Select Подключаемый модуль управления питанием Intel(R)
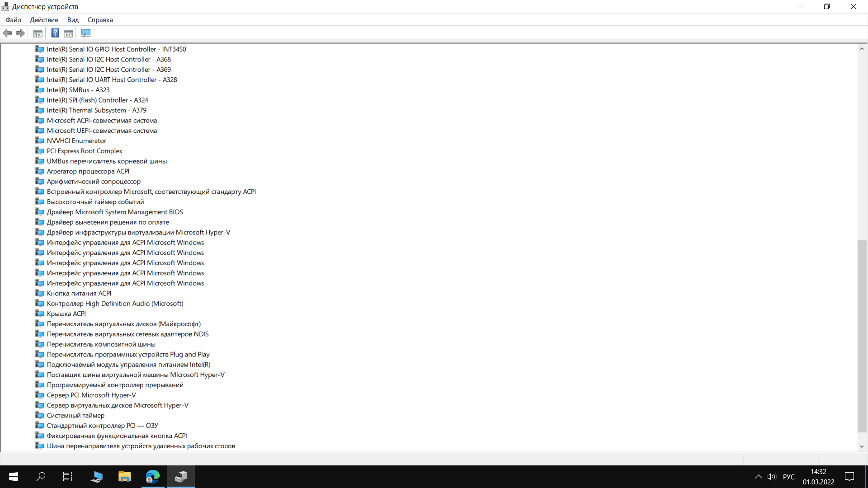The width and height of the screenshot is (868, 488). (x=128, y=364)
